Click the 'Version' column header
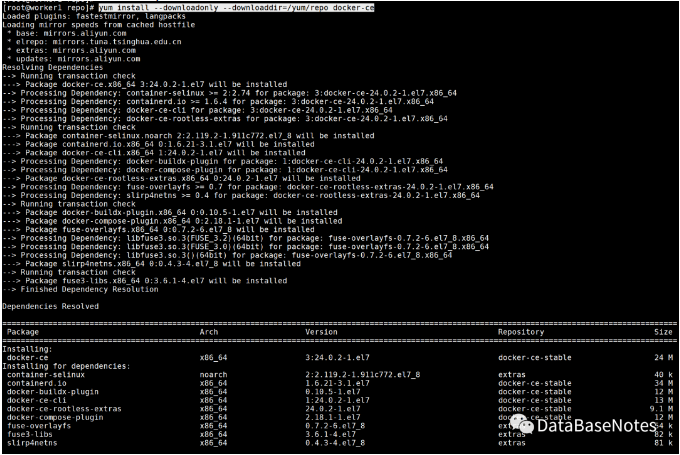 coord(321,332)
